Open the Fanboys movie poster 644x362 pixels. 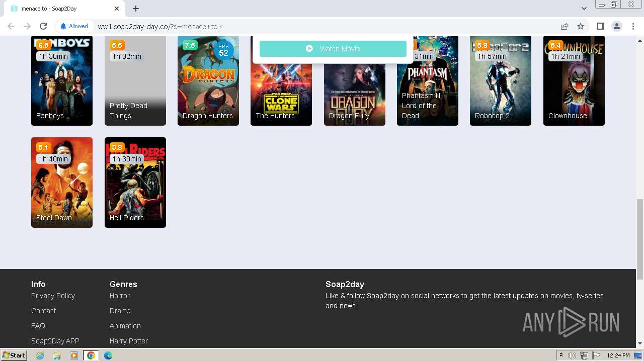pyautogui.click(x=62, y=80)
